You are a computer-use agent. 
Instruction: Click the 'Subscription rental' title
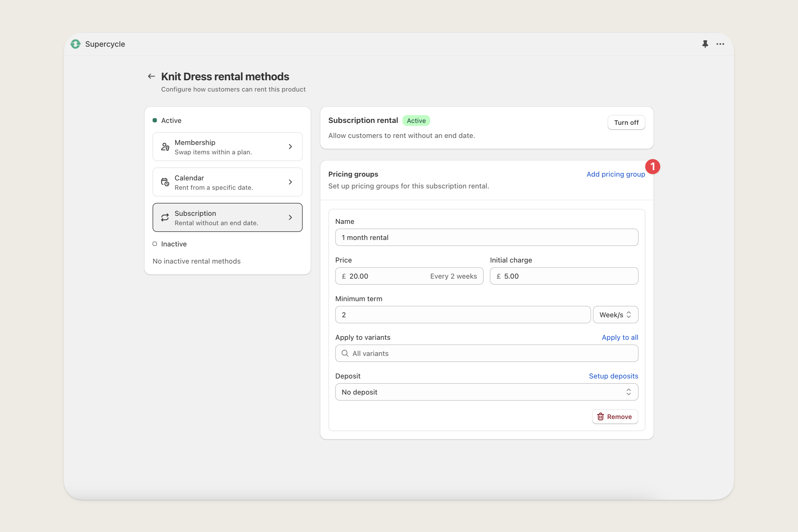363,121
